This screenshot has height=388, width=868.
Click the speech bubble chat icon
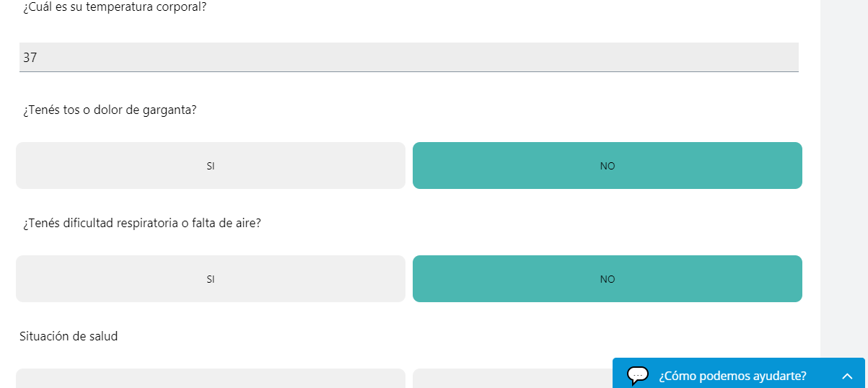click(x=638, y=375)
